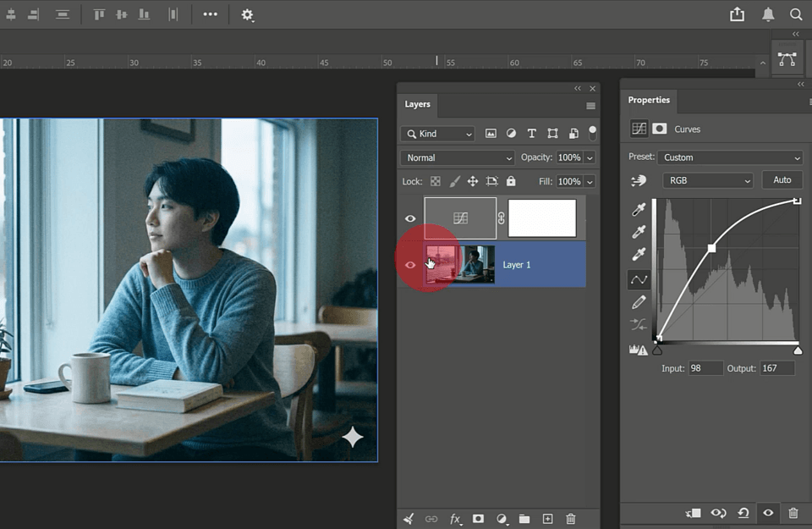The width and height of the screenshot is (812, 529).
Task: Open the Kind filter dropdown
Action: 438,134
